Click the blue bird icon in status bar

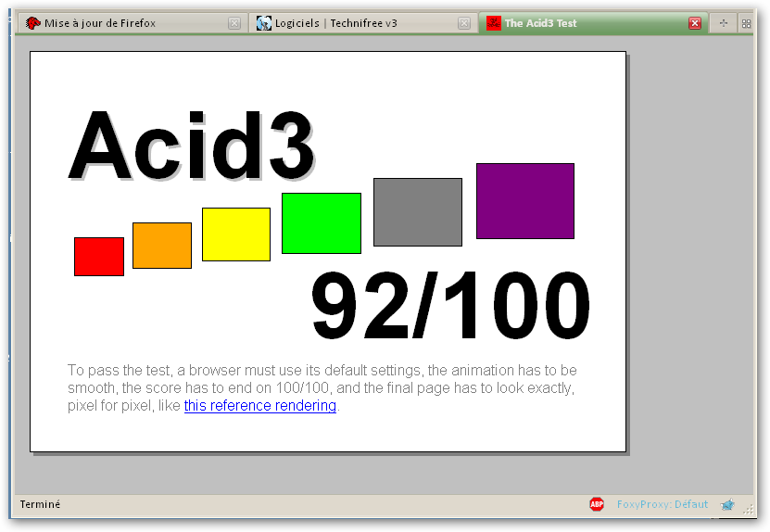point(727,505)
